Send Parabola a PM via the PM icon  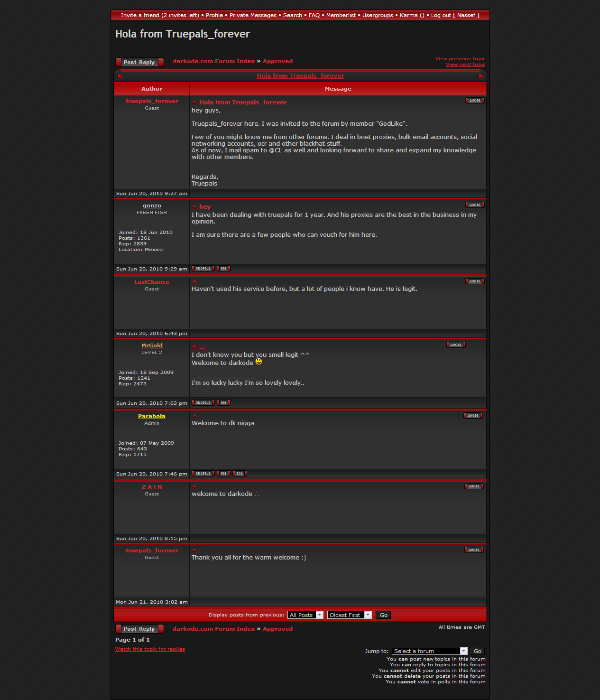click(223, 474)
